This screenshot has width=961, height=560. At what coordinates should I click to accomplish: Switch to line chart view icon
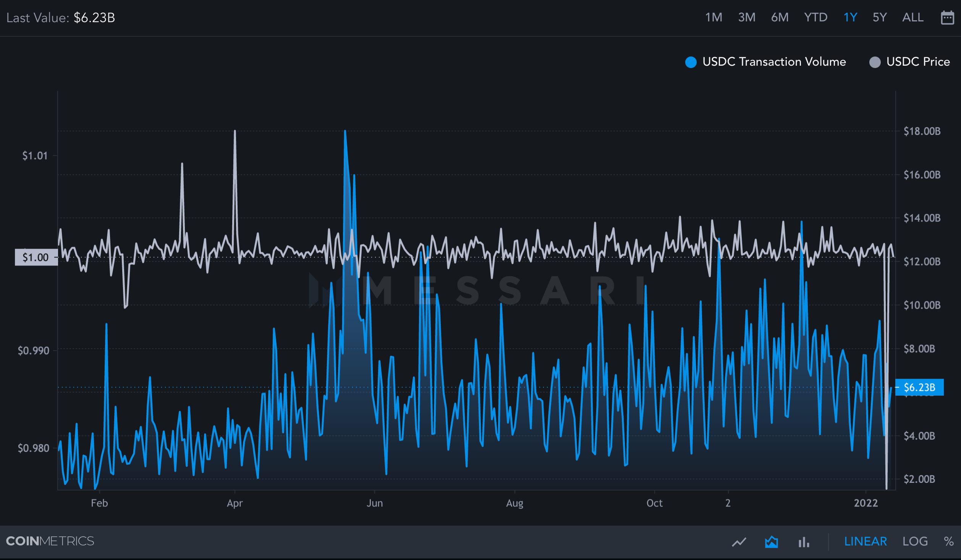tap(739, 542)
